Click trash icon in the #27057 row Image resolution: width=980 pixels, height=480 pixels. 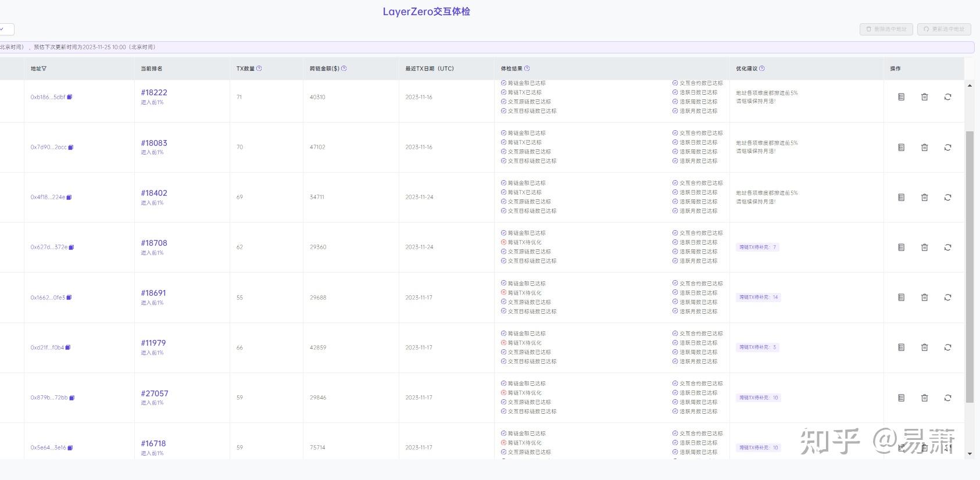point(925,397)
